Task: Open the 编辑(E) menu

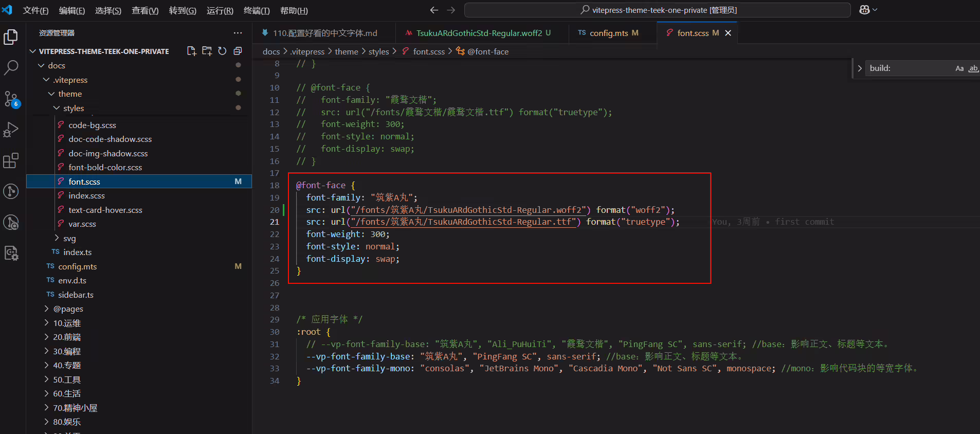Action: [x=72, y=10]
